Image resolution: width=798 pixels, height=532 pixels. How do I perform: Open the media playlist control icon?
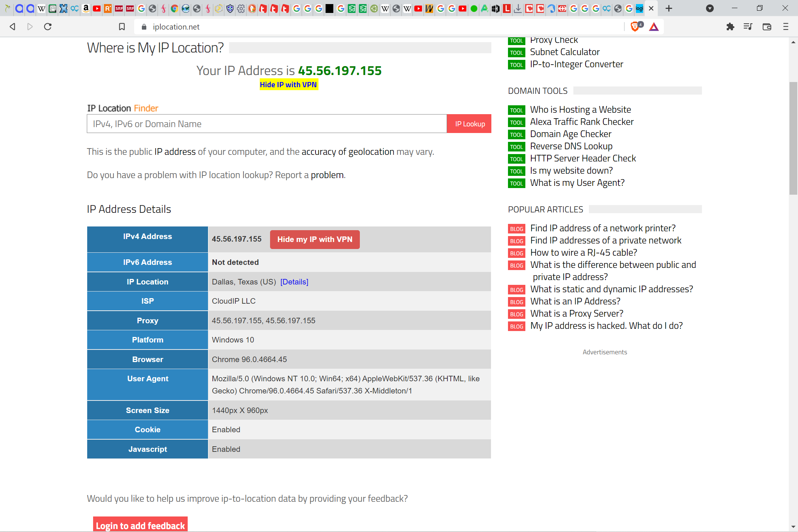click(748, 27)
